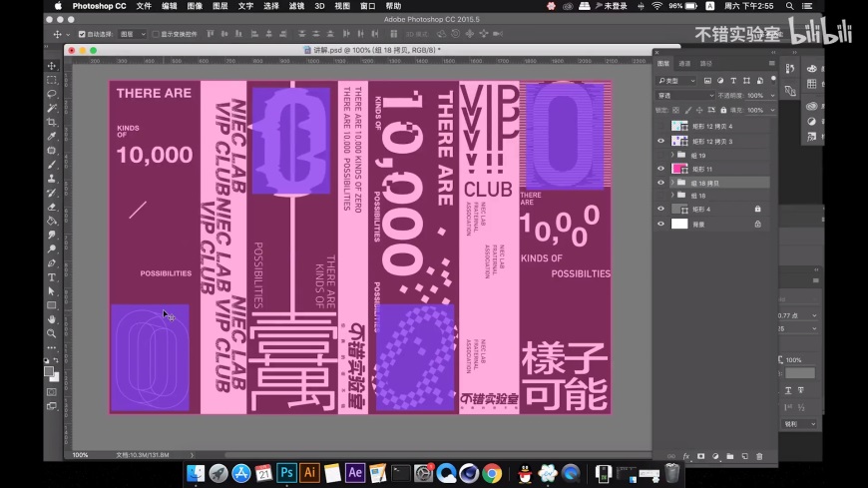Hide the 组 18 拷贝 group

coord(660,183)
